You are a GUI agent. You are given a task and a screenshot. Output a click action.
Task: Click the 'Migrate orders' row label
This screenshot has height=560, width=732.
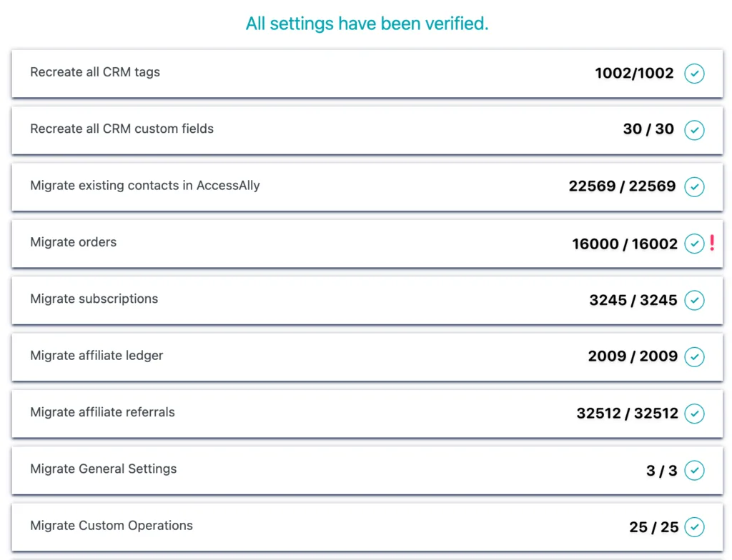click(x=73, y=242)
